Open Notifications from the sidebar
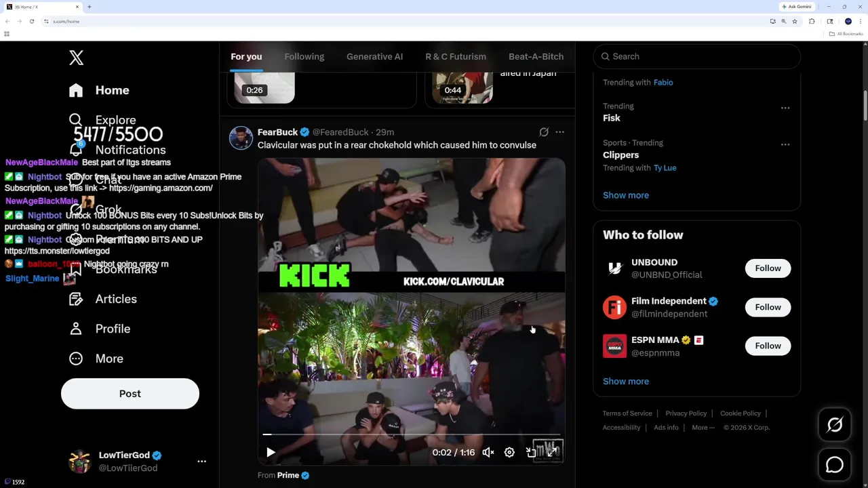The image size is (868, 488). pyautogui.click(x=117, y=150)
